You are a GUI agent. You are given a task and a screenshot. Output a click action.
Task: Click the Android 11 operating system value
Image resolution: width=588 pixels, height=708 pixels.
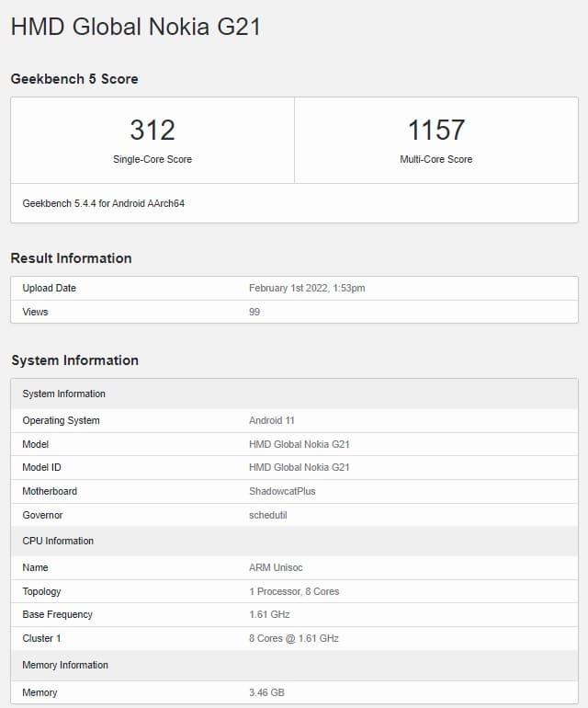[272, 420]
